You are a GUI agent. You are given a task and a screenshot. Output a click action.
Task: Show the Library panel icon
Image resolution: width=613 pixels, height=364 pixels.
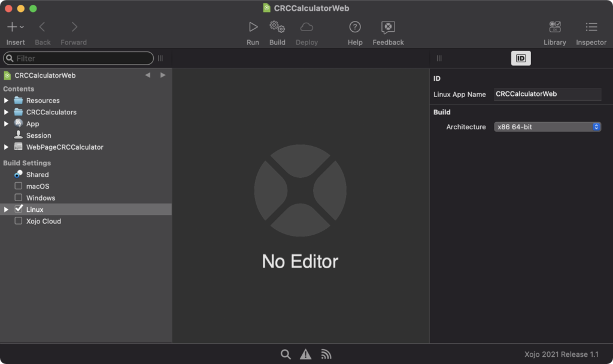coord(555,27)
